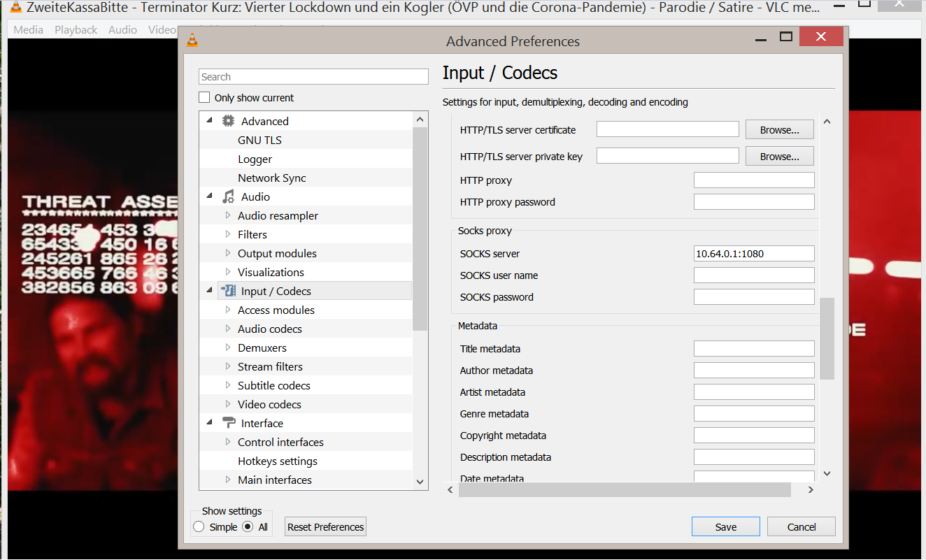Expand the Audio codecs node
Screen dimensions: 926x560
228,329
